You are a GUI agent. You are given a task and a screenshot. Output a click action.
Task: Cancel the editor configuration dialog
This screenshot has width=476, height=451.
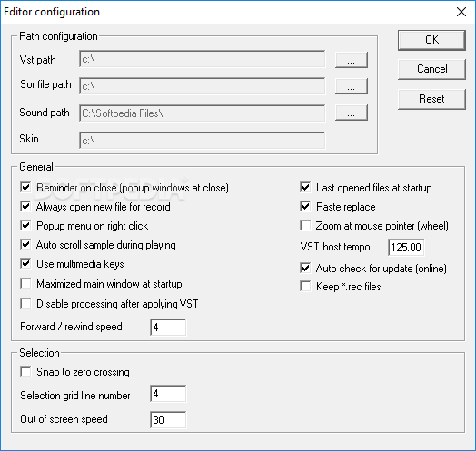click(x=431, y=69)
